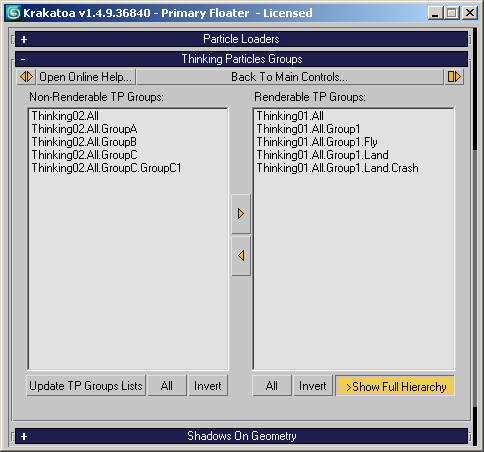
Task: Select All in Renderable TP Groups list
Action: (x=272, y=386)
